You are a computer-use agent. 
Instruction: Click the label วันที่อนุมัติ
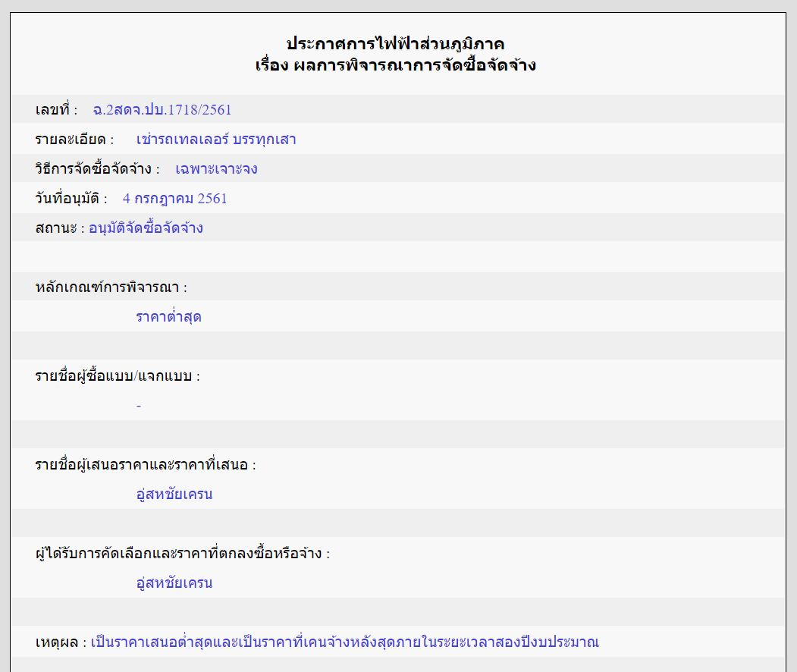pos(71,198)
